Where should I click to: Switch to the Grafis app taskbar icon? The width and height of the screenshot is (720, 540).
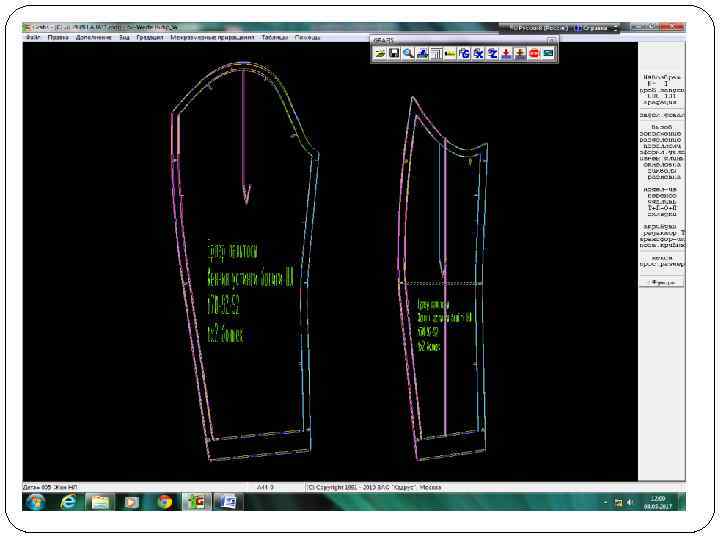click(197, 502)
